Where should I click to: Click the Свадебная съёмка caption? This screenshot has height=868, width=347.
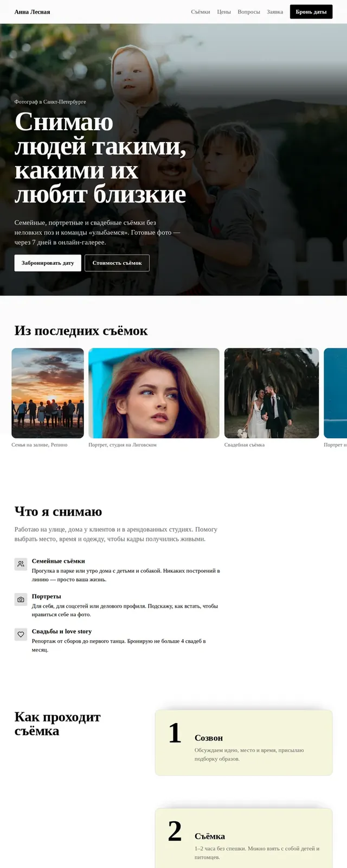click(245, 445)
